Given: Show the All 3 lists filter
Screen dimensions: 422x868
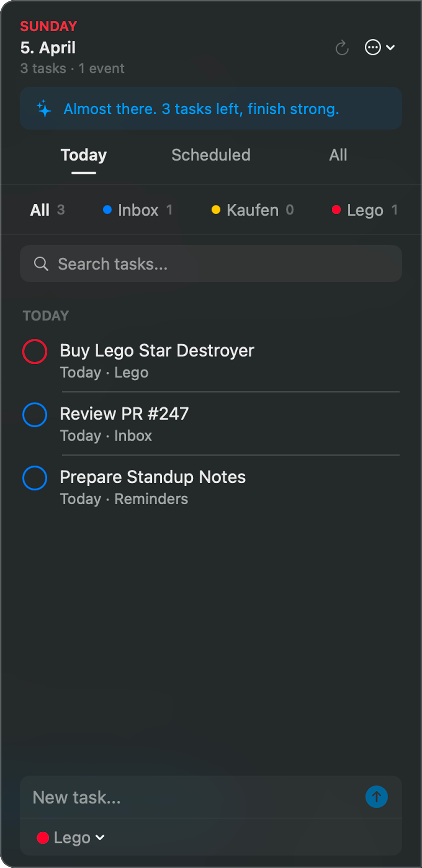Looking at the screenshot, I should (47, 210).
